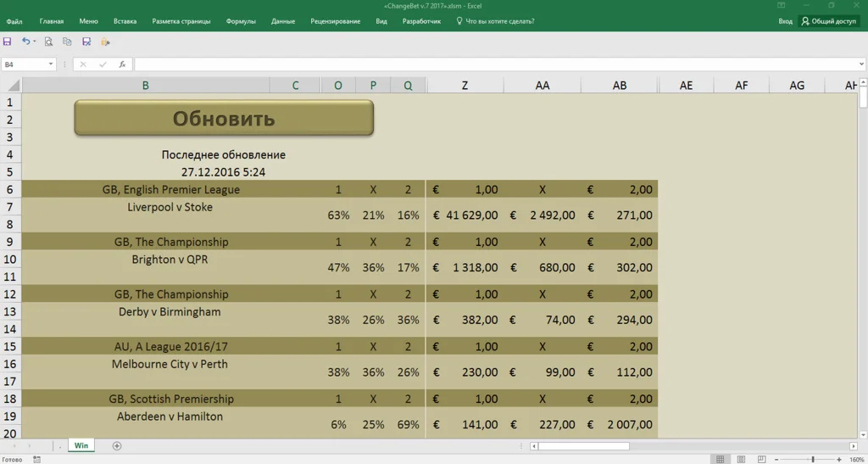Open the Name Box dropdown

coord(51,64)
